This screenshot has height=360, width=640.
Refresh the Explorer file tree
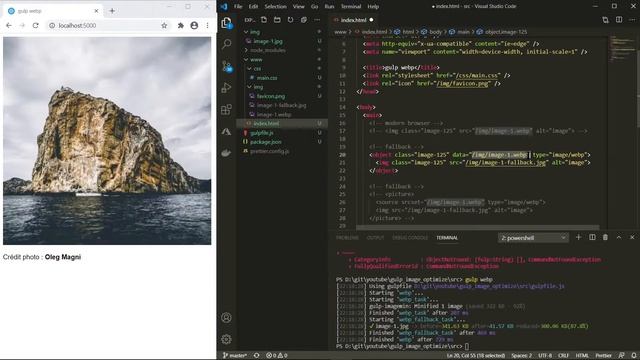pos(290,20)
